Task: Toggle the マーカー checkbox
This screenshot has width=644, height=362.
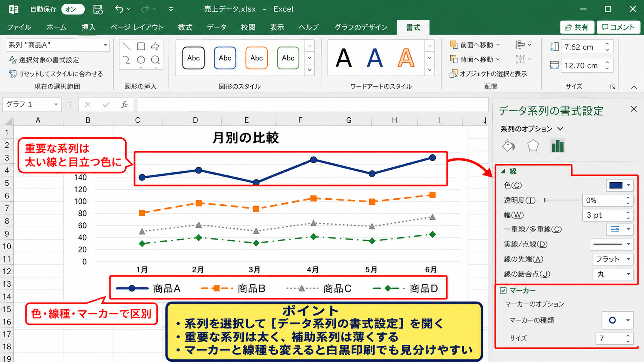Action: pyautogui.click(x=503, y=290)
